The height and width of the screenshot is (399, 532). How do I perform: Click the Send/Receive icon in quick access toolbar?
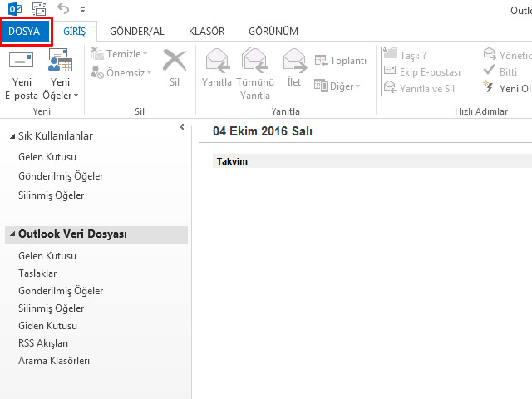(38, 9)
